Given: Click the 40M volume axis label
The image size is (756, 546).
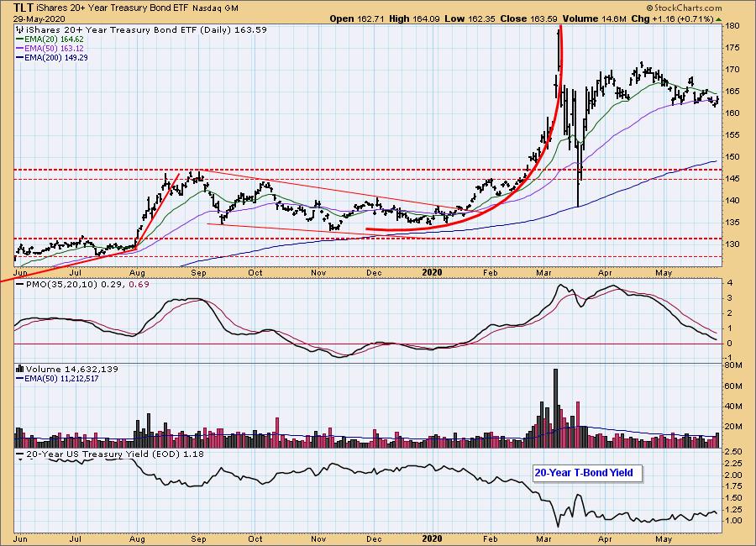Looking at the screenshot, I should [x=733, y=406].
